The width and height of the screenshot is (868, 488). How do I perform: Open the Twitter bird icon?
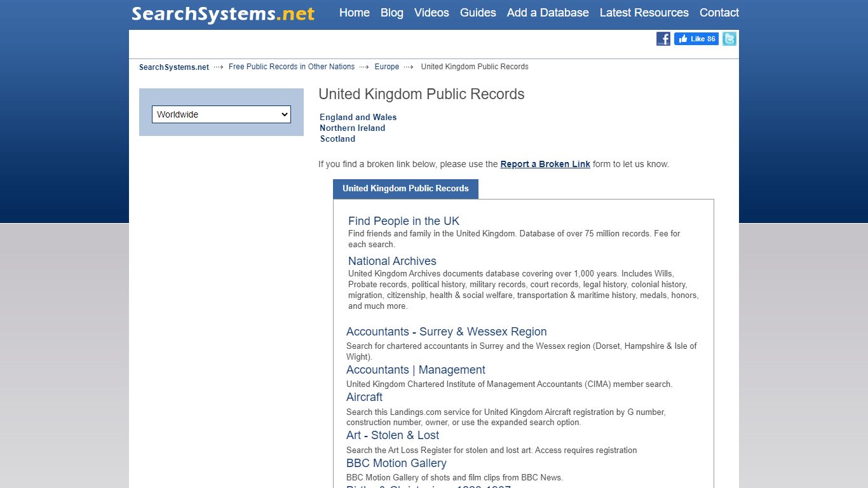tap(729, 39)
